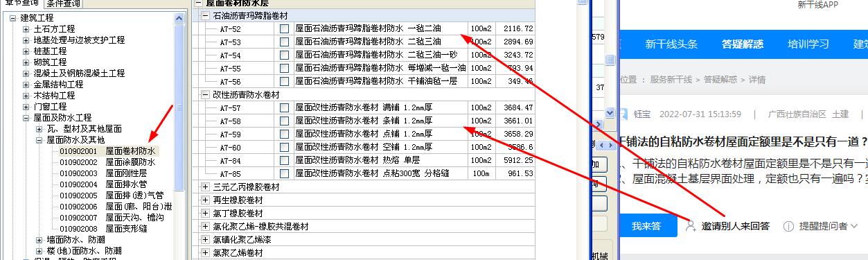Select tree item 010902001 屋面卷材防水
Image resolution: width=868 pixels, height=260 pixels.
click(x=107, y=150)
